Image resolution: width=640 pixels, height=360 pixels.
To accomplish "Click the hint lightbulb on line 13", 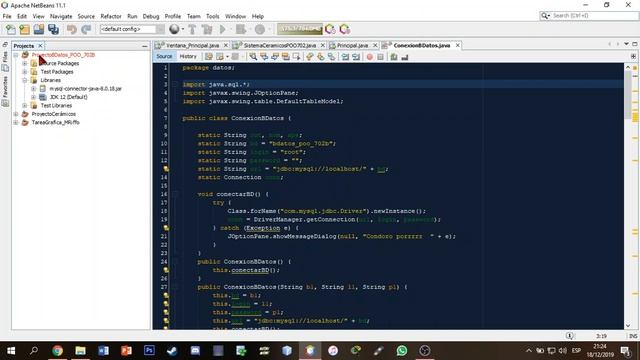I will 166,169.
